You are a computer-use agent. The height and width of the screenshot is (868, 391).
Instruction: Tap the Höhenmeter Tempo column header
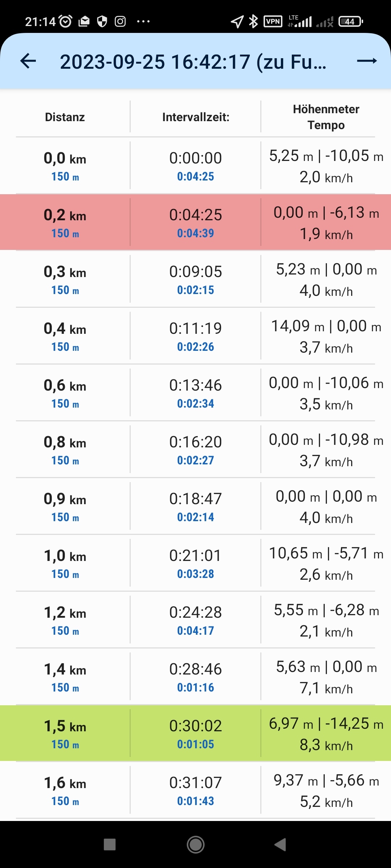click(326, 117)
